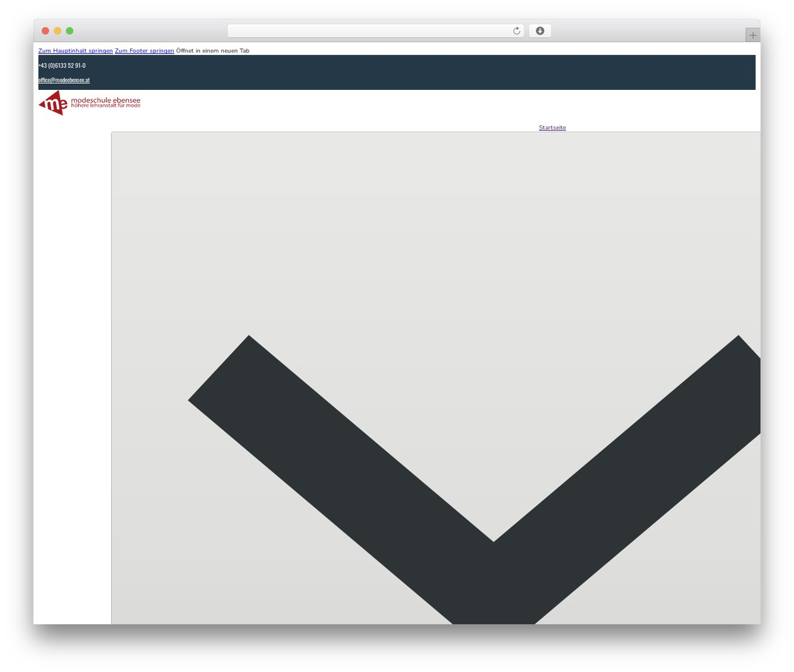Minimize the window with yellow button
This screenshot has width=794, height=672.
(58, 31)
